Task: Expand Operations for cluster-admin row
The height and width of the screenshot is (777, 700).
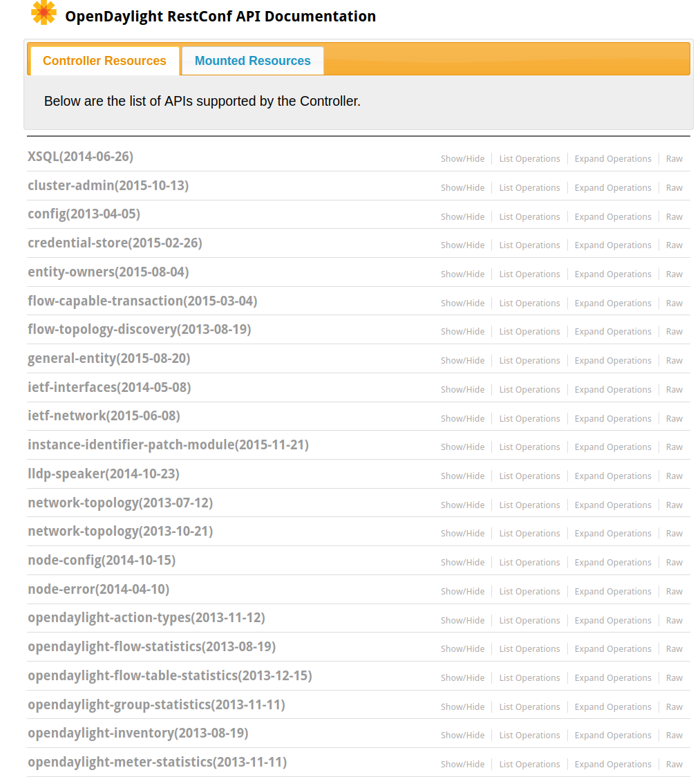Action: tap(613, 188)
